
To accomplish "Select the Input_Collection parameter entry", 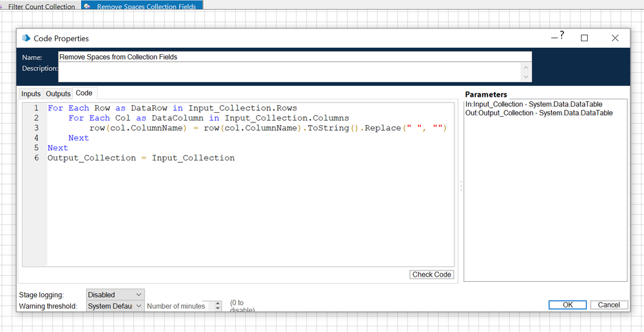I will pos(533,104).
